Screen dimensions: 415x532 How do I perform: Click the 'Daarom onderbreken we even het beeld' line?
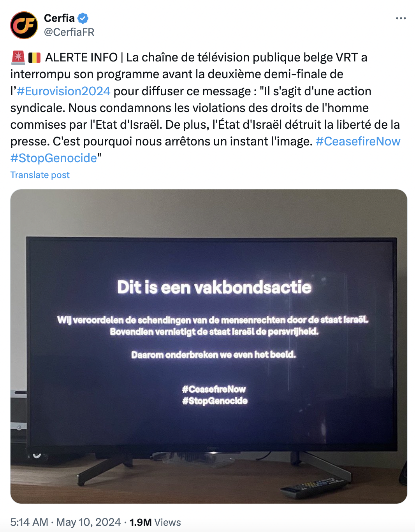pos(213,355)
